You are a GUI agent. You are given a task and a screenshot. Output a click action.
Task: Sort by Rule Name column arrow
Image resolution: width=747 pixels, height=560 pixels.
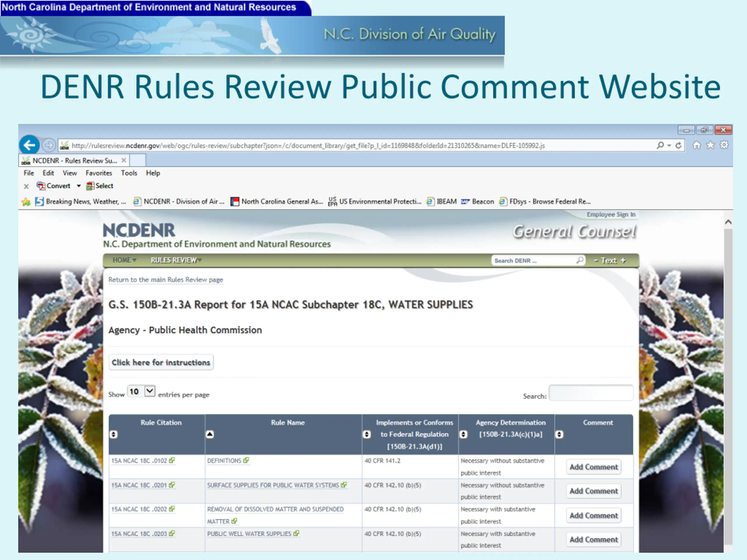pos(210,435)
